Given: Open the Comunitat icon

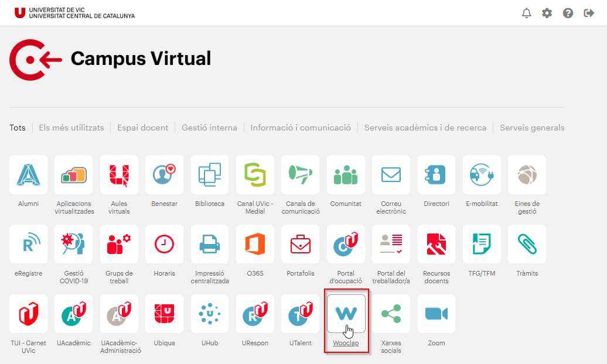Looking at the screenshot, I should 346,175.
